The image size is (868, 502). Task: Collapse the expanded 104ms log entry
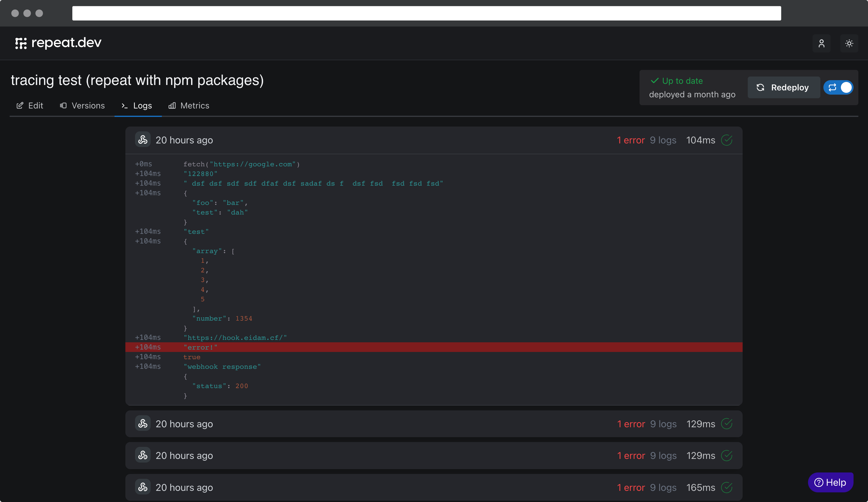click(x=379, y=140)
